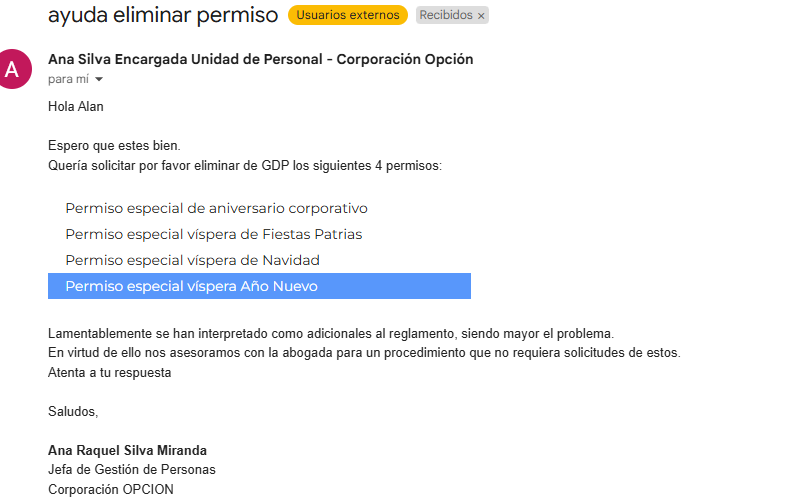The width and height of the screenshot is (797, 497).
Task: Expand recipient details arrow beside "para mí"
Action: point(99,80)
